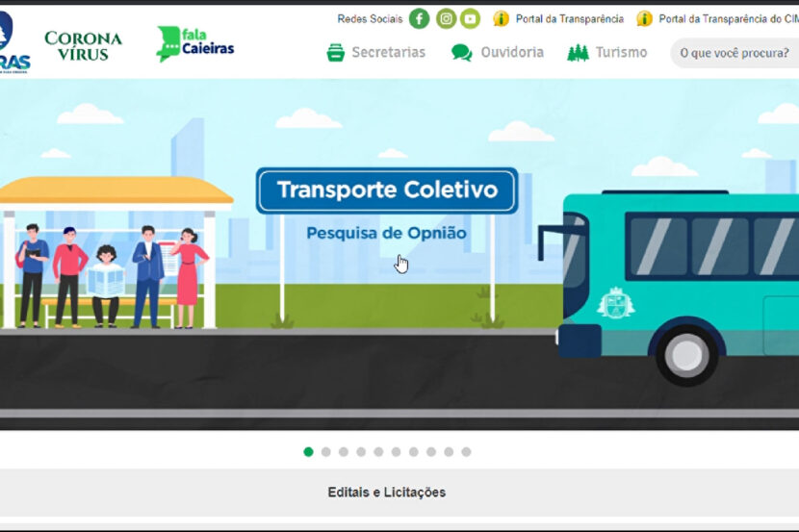Screen dimensions: 799x532
Task: Click the Fala Caieiras logo
Action: point(195,44)
